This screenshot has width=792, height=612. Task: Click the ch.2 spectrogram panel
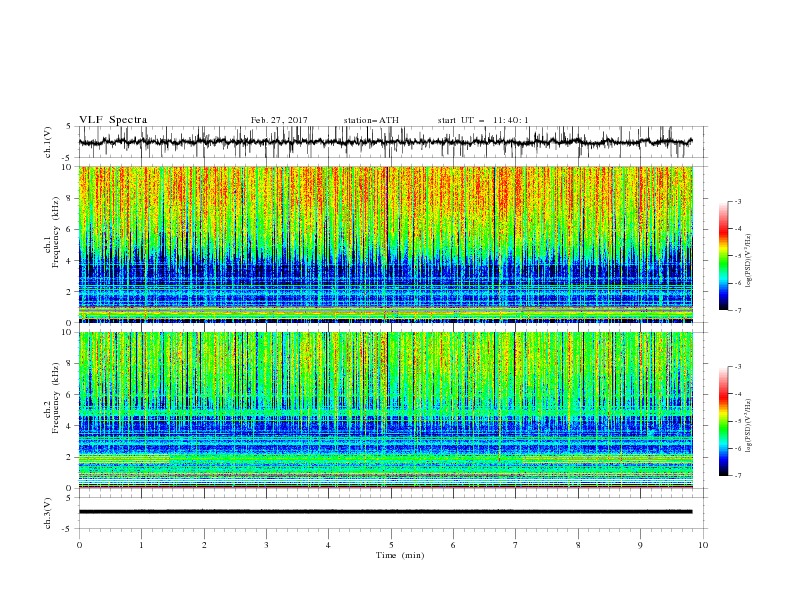pyautogui.click(x=386, y=410)
